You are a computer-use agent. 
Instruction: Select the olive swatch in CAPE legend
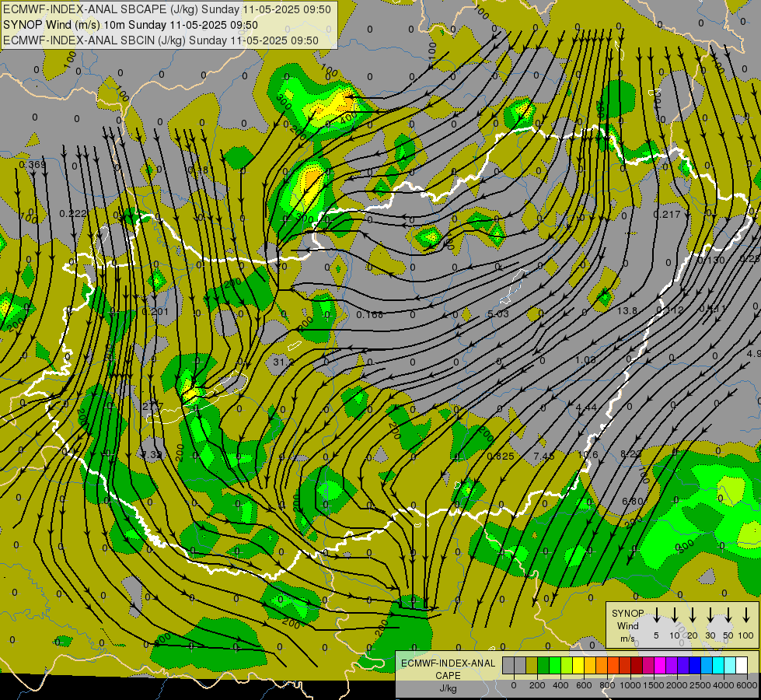(x=532, y=666)
